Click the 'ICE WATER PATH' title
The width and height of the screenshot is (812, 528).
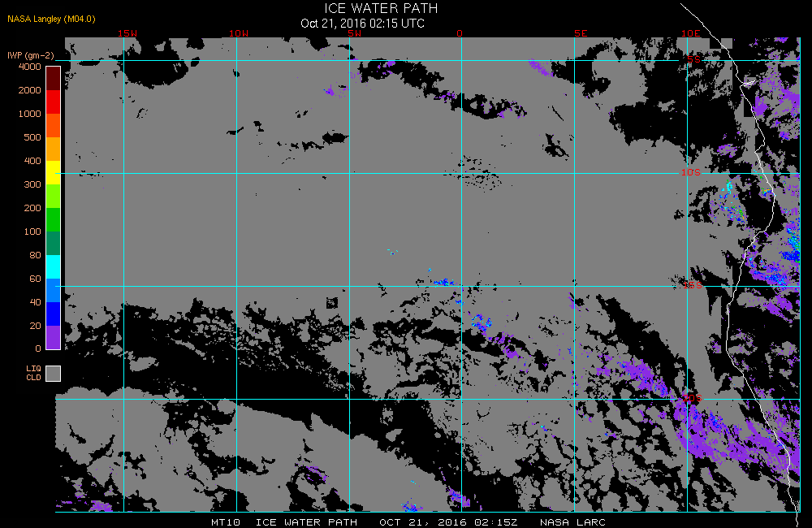[381, 9]
